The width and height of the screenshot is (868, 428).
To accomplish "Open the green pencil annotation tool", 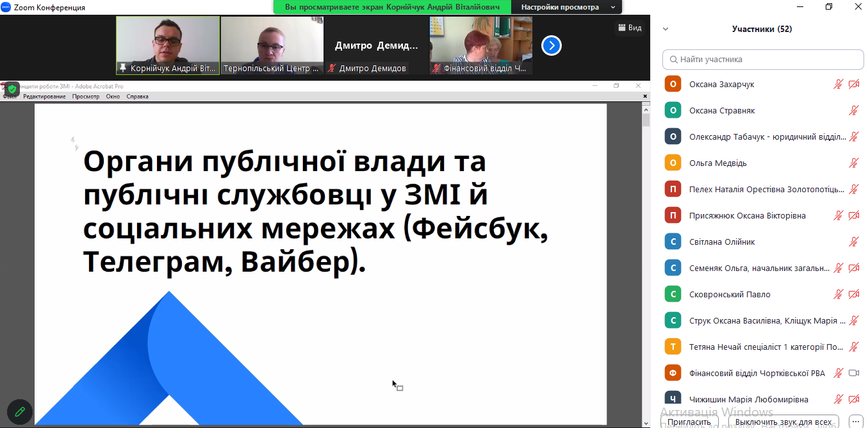I will tap(20, 411).
